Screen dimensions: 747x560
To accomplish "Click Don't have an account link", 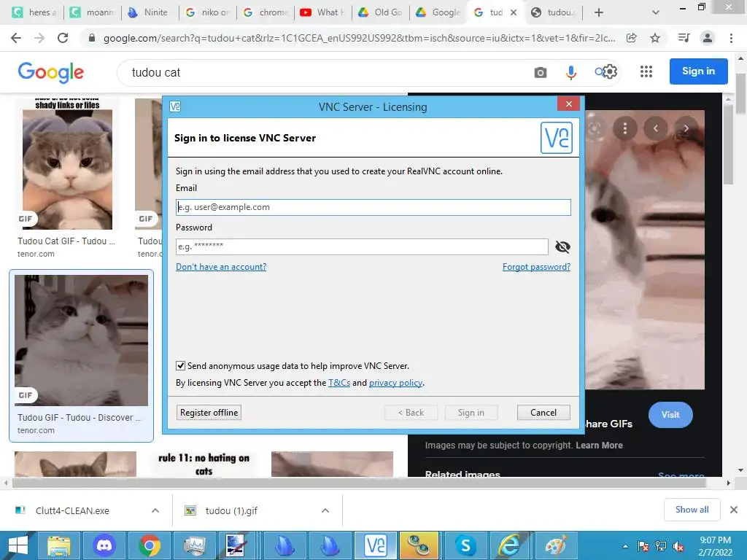I will coord(221,267).
